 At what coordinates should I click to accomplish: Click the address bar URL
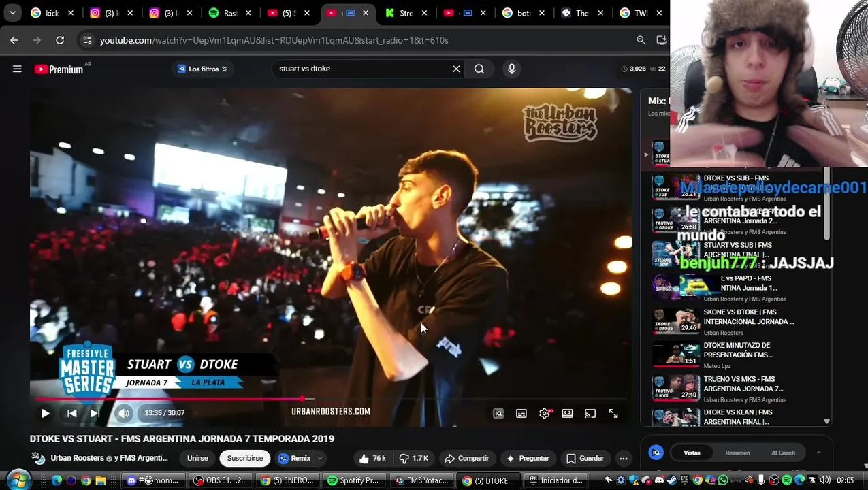[x=274, y=40]
